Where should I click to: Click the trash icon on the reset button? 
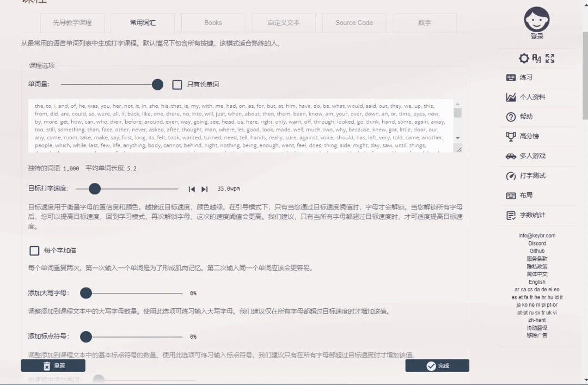[x=46, y=366]
